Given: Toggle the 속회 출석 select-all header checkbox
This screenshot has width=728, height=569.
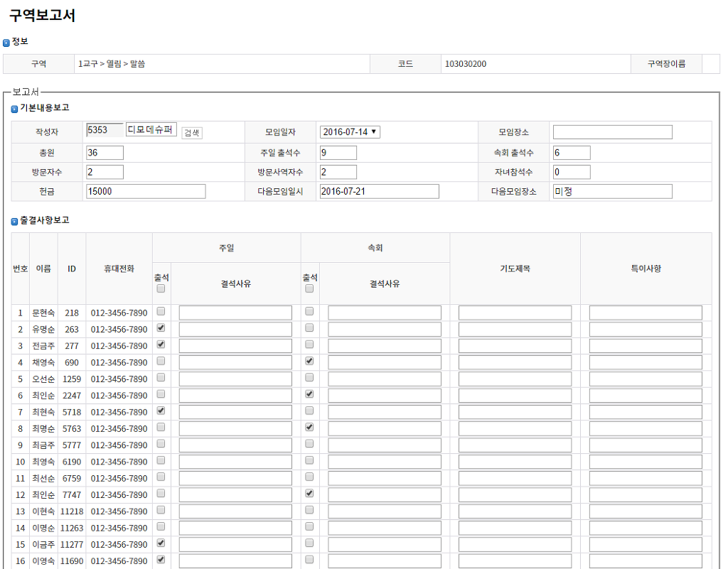Looking at the screenshot, I should click(309, 289).
